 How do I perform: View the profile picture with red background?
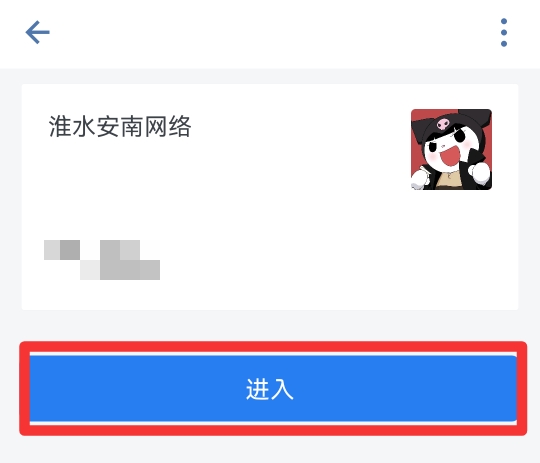pos(451,150)
